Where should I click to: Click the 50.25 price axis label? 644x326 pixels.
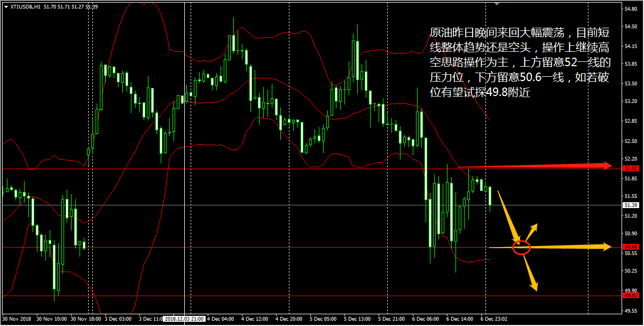(x=632, y=271)
